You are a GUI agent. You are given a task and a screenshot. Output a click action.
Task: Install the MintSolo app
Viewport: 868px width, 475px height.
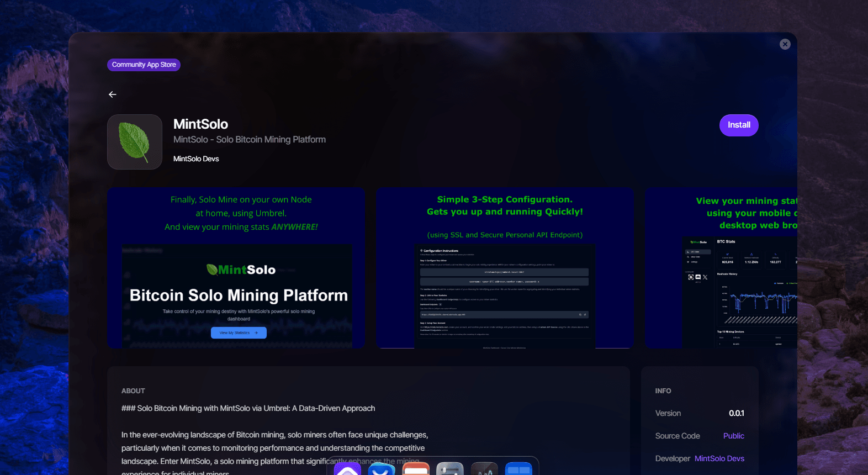click(x=738, y=125)
